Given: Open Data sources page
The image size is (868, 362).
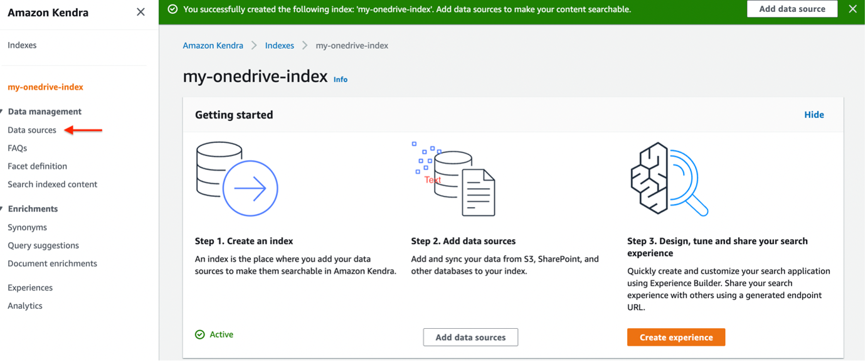Looking at the screenshot, I should pyautogui.click(x=32, y=130).
